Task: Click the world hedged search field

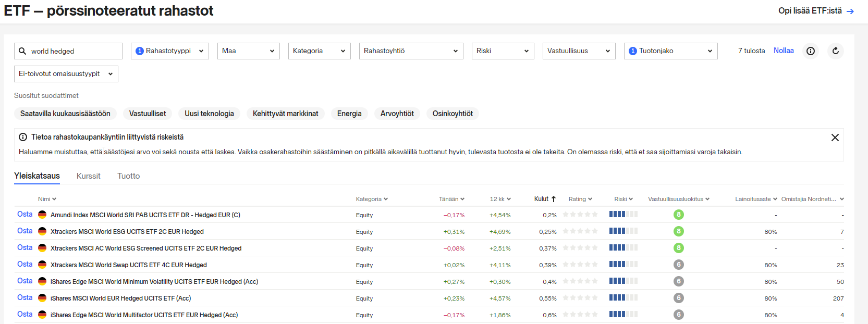Action: click(x=68, y=51)
